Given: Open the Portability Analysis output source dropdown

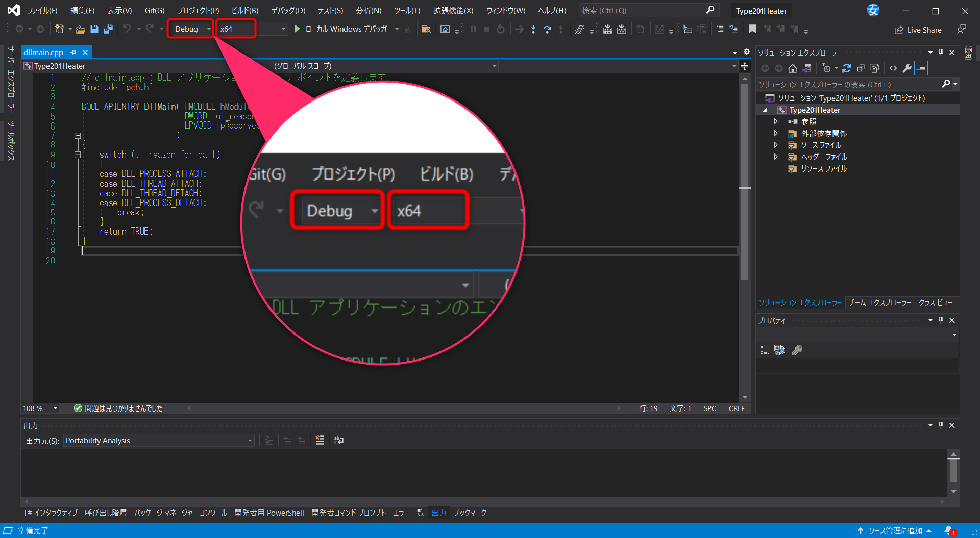Looking at the screenshot, I should tap(159, 441).
